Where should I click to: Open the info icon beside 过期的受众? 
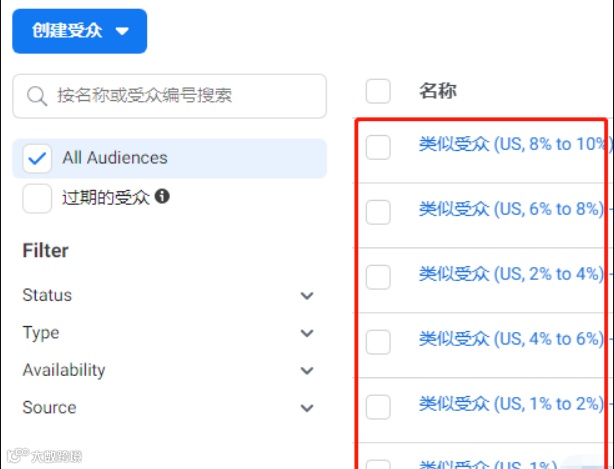(162, 196)
